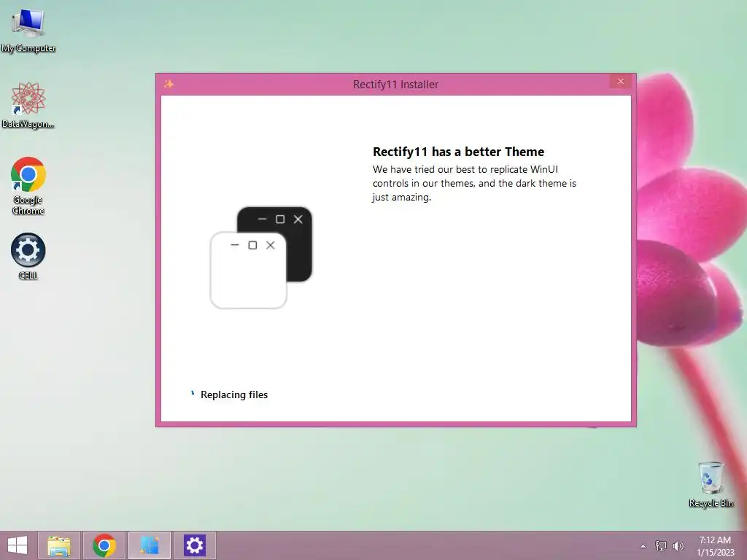Image resolution: width=747 pixels, height=560 pixels.
Task: Open the Windows Start button
Action: (18, 545)
